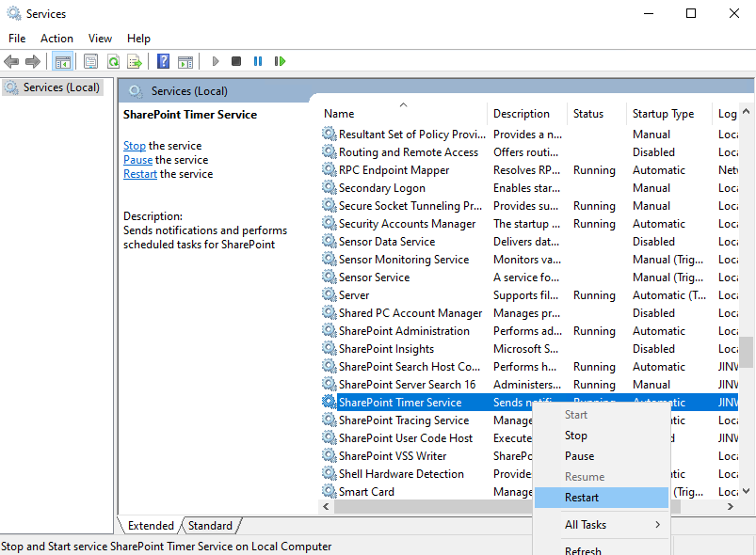Click gear icon of Sensor Data Service
The height and width of the screenshot is (555, 756).
[330, 241]
